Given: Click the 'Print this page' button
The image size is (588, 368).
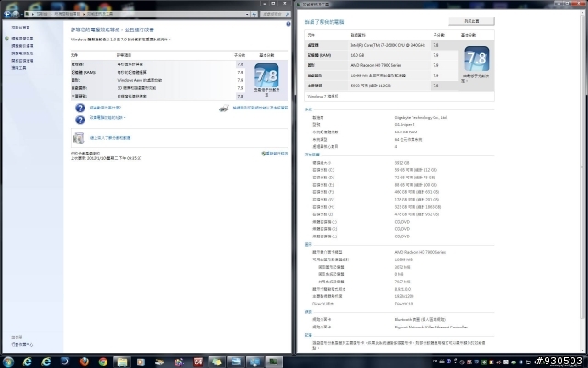Looking at the screenshot, I should 471,21.
